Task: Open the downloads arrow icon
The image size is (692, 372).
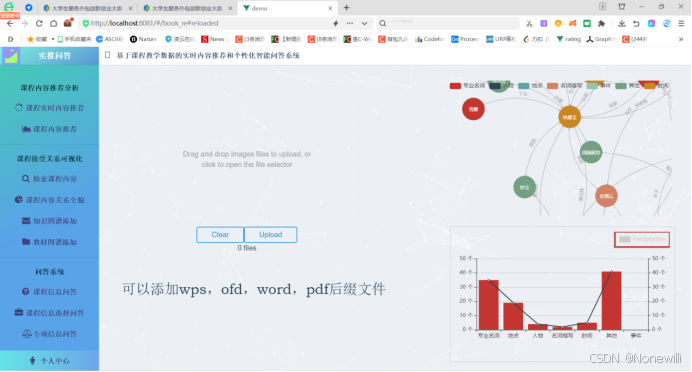Action: point(621,23)
